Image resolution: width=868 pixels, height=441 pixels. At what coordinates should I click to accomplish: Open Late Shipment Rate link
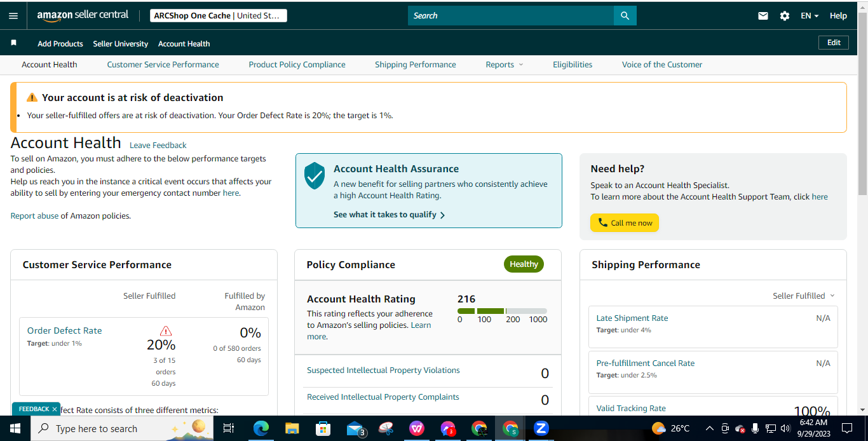coord(632,318)
